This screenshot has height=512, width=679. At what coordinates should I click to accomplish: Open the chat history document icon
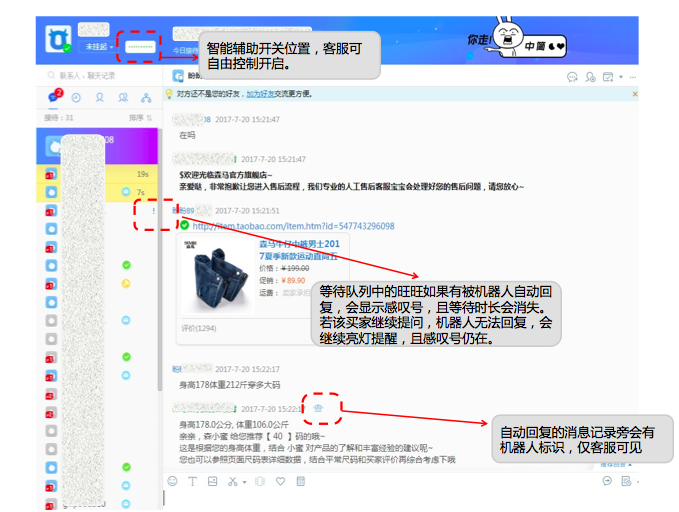click(626, 481)
